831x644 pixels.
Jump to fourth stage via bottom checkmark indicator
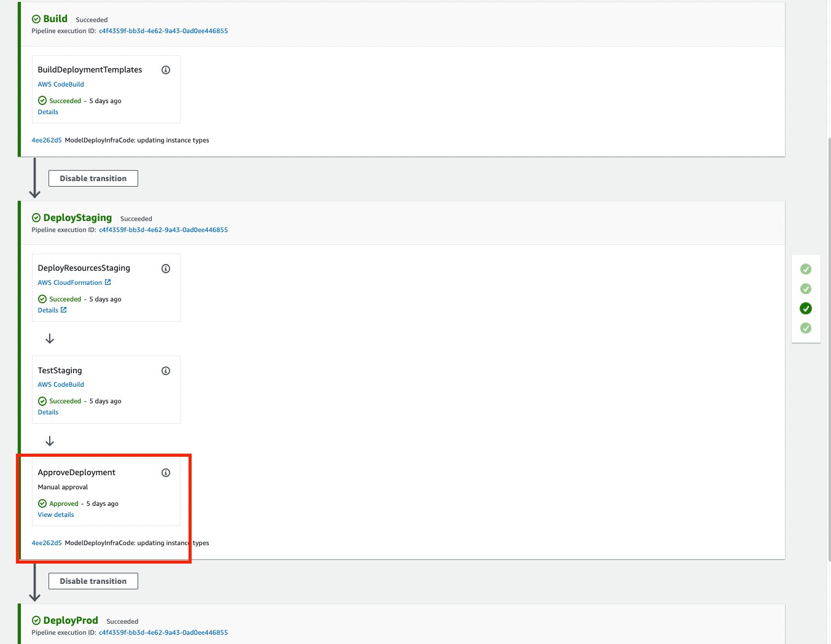(806, 328)
